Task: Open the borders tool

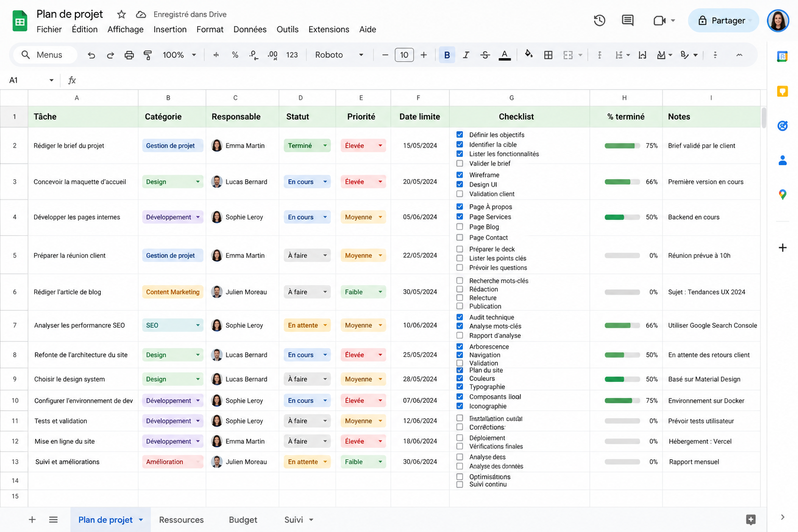Action: (x=548, y=55)
